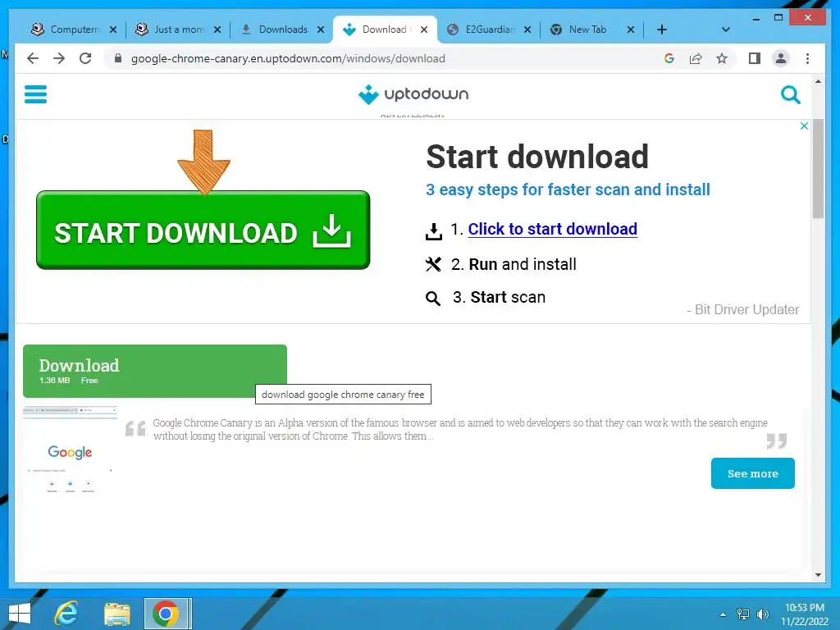Open a new tab with plus
Screen dimensions: 840x630
point(662,30)
